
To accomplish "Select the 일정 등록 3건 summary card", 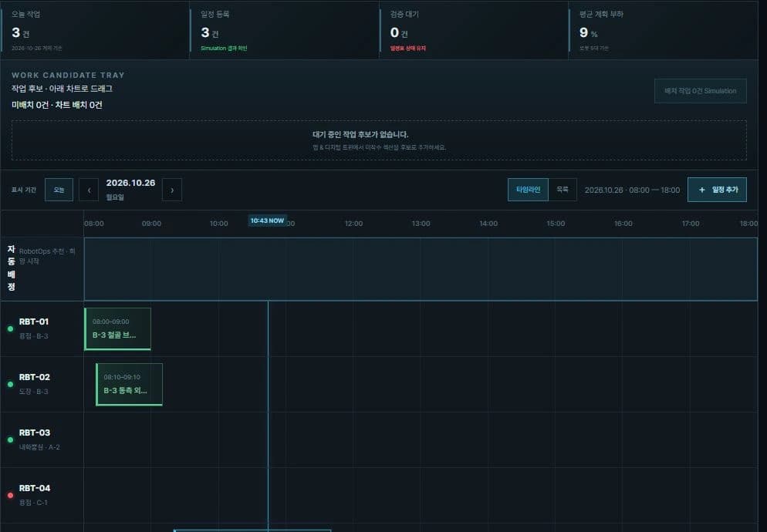I will tap(285, 30).
